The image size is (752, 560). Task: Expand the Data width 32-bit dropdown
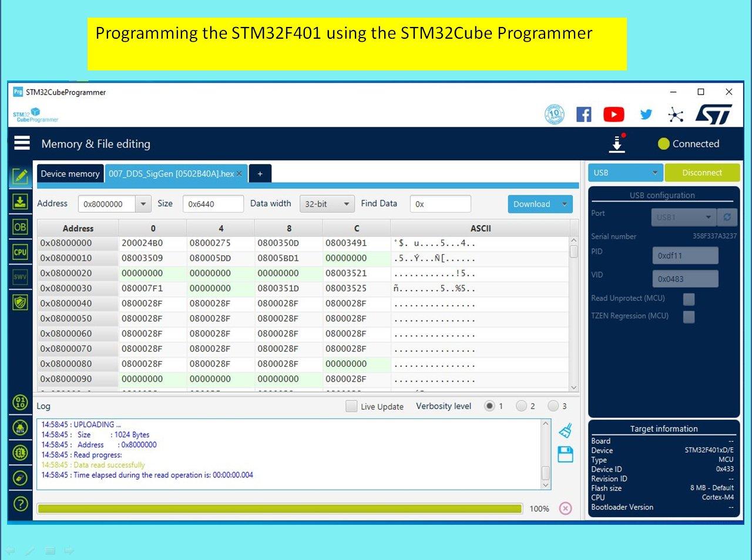(x=327, y=204)
